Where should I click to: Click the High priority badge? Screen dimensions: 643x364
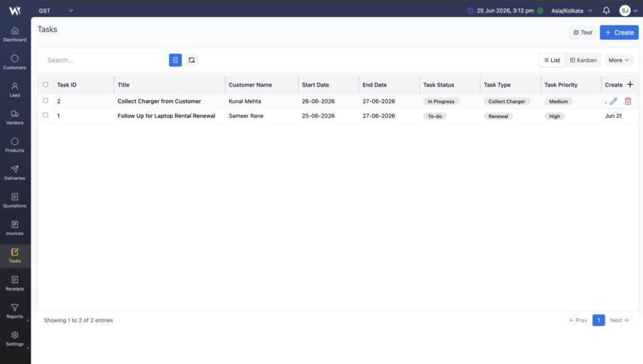pos(554,116)
